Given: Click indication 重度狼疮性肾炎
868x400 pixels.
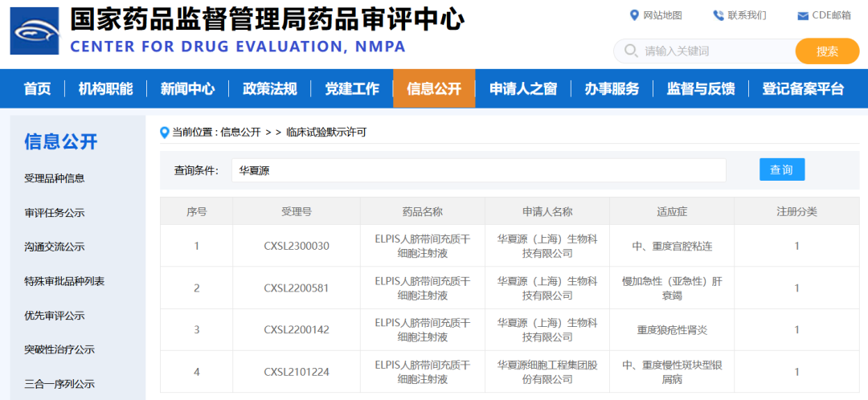Looking at the screenshot, I should click(x=672, y=330).
